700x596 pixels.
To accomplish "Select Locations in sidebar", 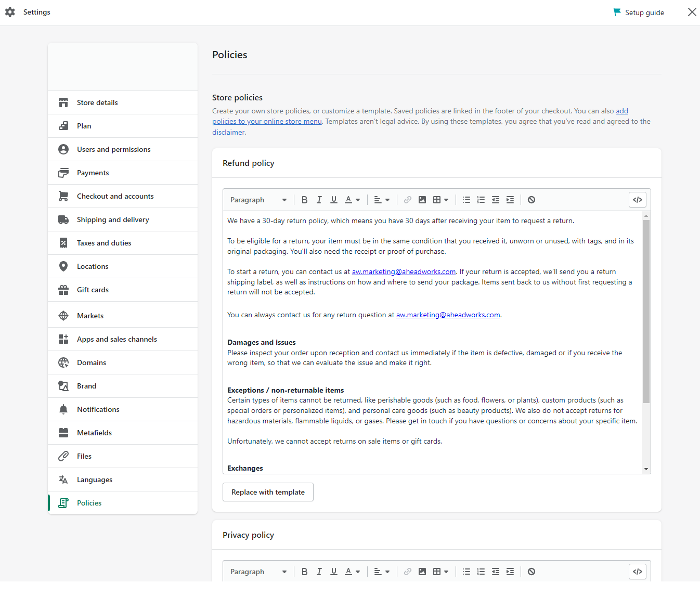I will click(123, 266).
